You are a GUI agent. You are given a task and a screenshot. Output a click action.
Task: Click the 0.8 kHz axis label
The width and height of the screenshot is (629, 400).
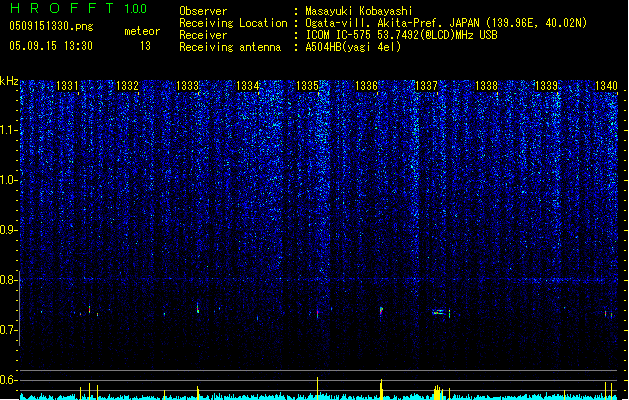[x=8, y=280]
